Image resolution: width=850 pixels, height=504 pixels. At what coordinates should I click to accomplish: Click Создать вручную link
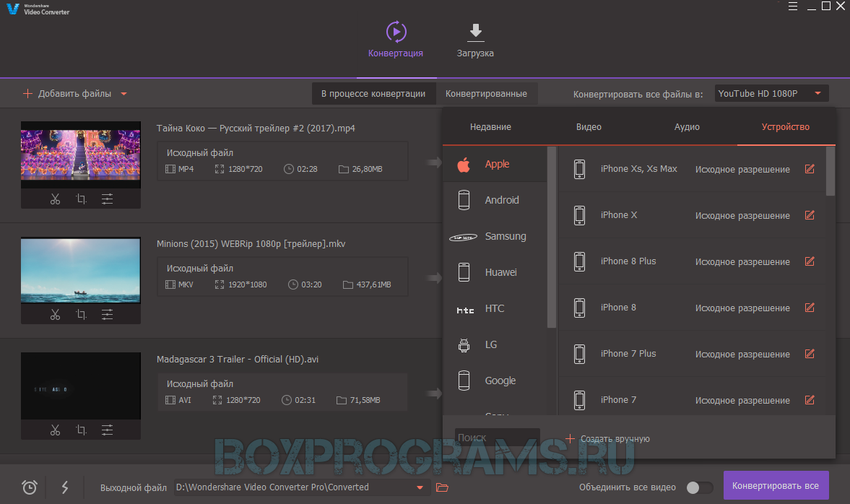click(607, 438)
